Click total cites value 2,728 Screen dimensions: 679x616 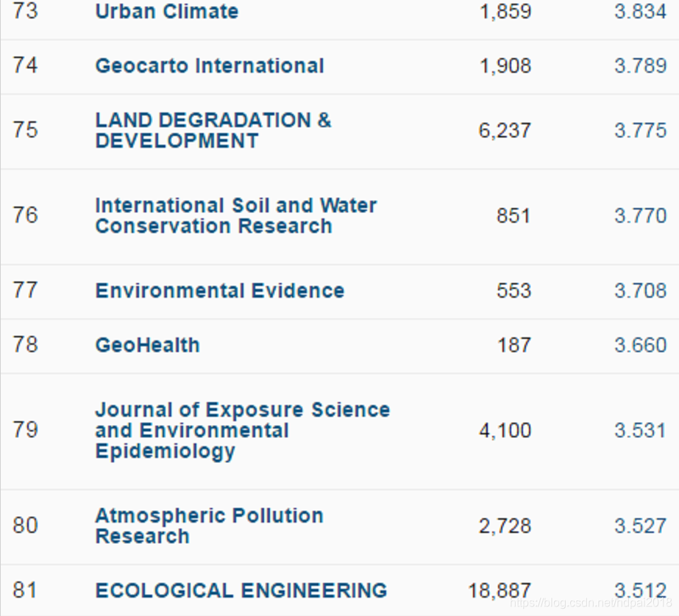(505, 526)
